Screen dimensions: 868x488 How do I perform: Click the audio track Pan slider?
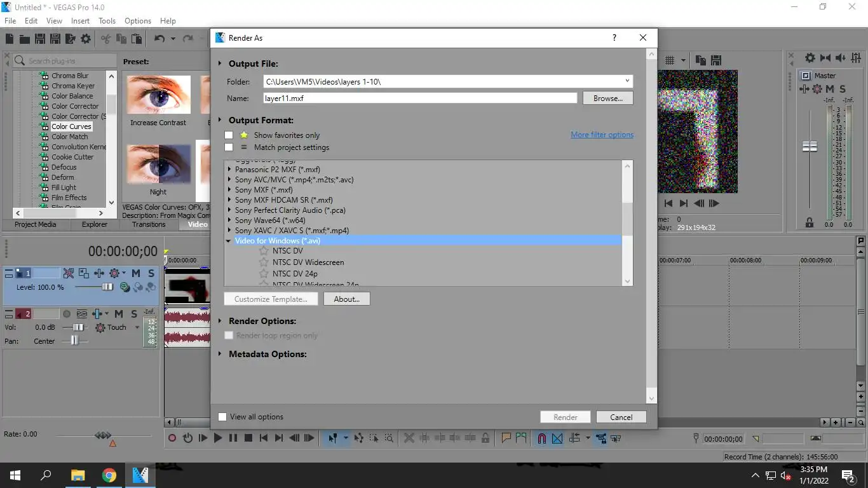pyautogui.click(x=75, y=341)
